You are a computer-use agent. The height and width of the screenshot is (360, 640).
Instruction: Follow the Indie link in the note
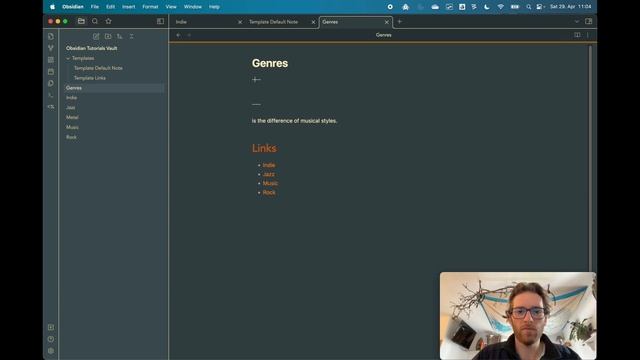pyautogui.click(x=269, y=165)
